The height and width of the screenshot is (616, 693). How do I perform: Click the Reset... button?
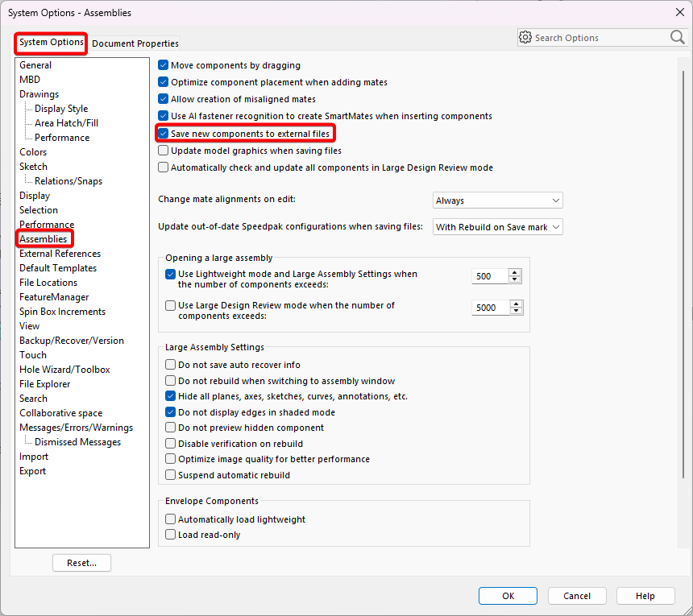pyautogui.click(x=81, y=563)
